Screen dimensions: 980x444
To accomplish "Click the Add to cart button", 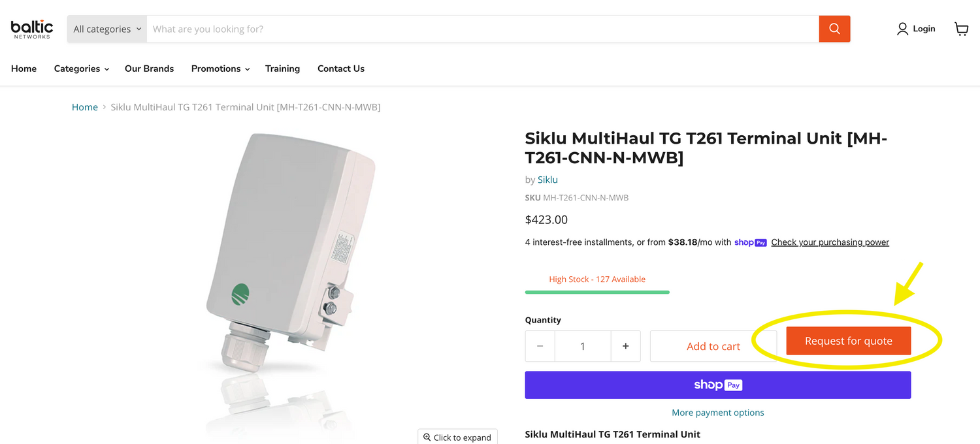I will (712, 346).
